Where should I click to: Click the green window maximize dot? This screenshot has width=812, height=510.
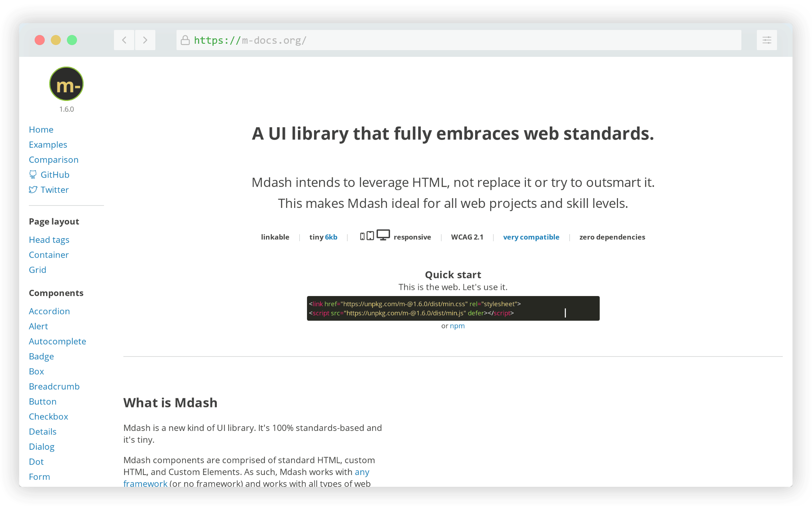[72, 40]
